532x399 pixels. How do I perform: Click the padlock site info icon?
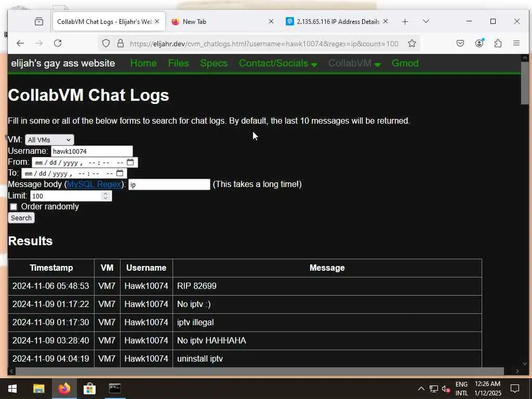click(121, 44)
